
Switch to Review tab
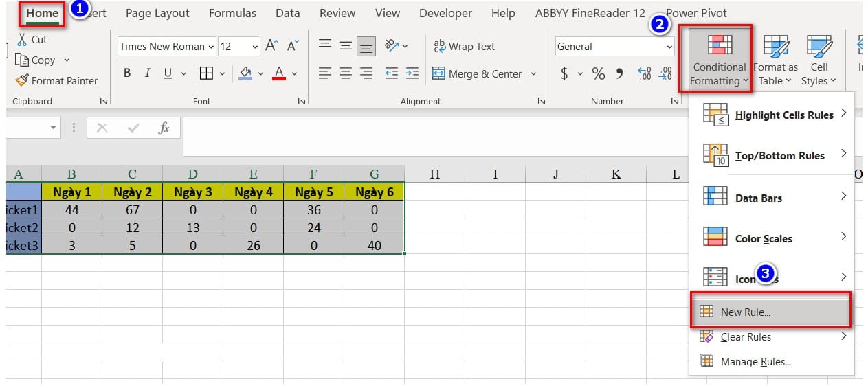pyautogui.click(x=337, y=13)
